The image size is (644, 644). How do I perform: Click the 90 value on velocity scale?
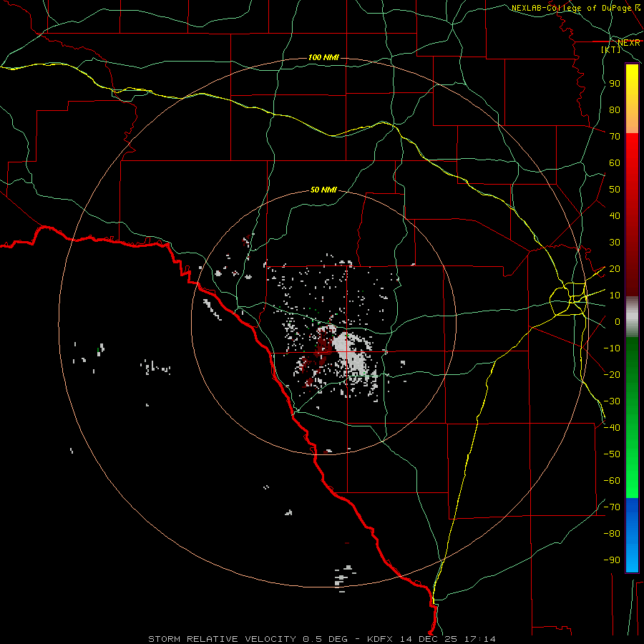click(x=615, y=84)
